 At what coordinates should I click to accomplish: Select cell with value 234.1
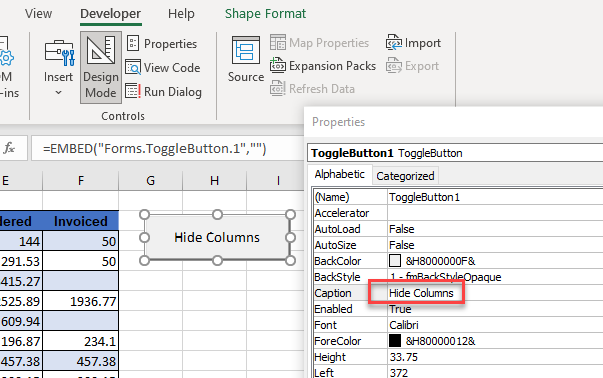[x=81, y=341]
